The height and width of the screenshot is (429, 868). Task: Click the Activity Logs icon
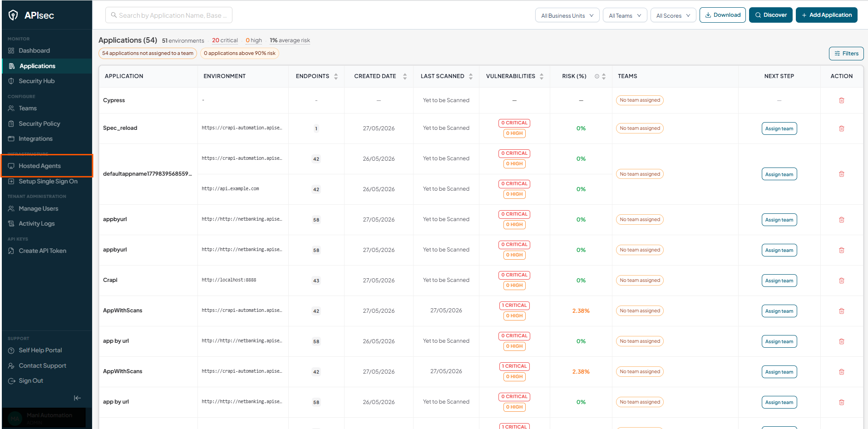11,224
